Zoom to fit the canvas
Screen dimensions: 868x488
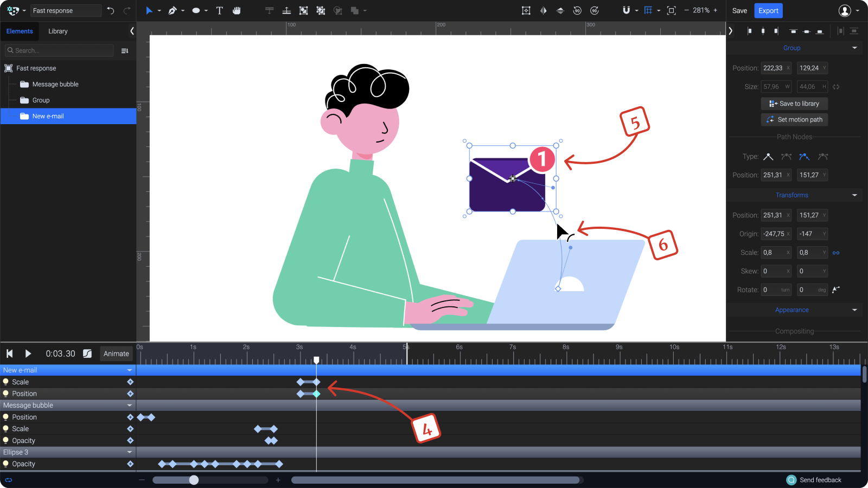[x=671, y=10]
